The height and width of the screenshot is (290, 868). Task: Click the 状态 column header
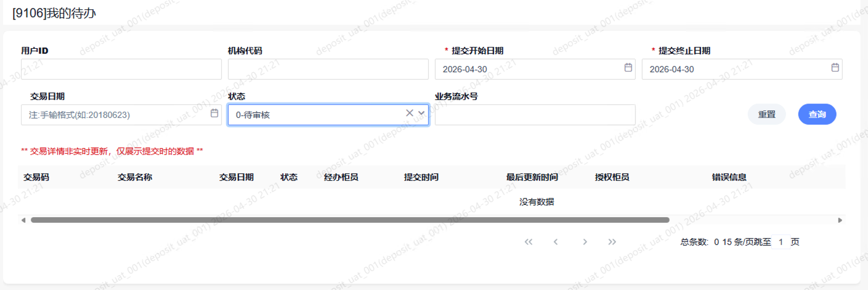point(289,177)
